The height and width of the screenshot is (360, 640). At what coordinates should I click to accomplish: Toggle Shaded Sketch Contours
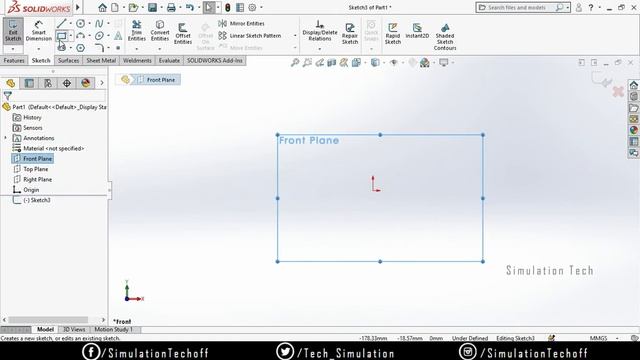(445, 36)
